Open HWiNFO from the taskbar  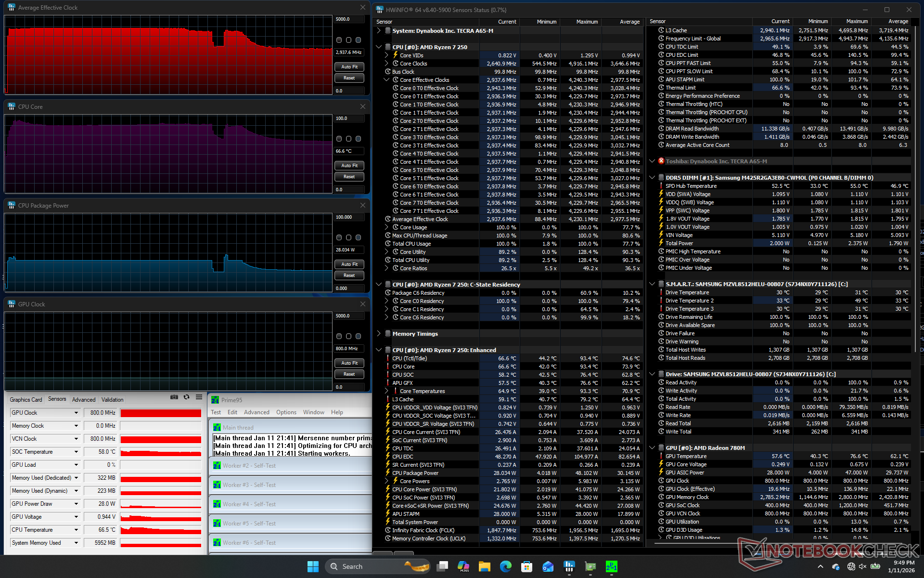569,566
